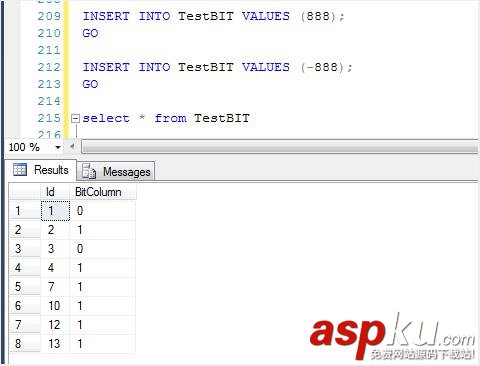
Task: Open the 100 % zoom dropdown
Action: (x=58, y=147)
